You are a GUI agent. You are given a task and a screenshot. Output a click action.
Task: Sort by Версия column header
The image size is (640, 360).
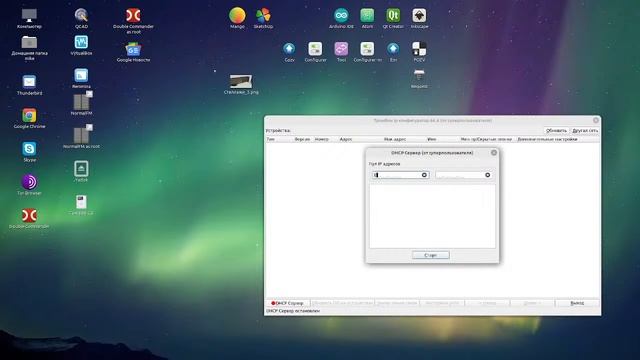(302, 139)
